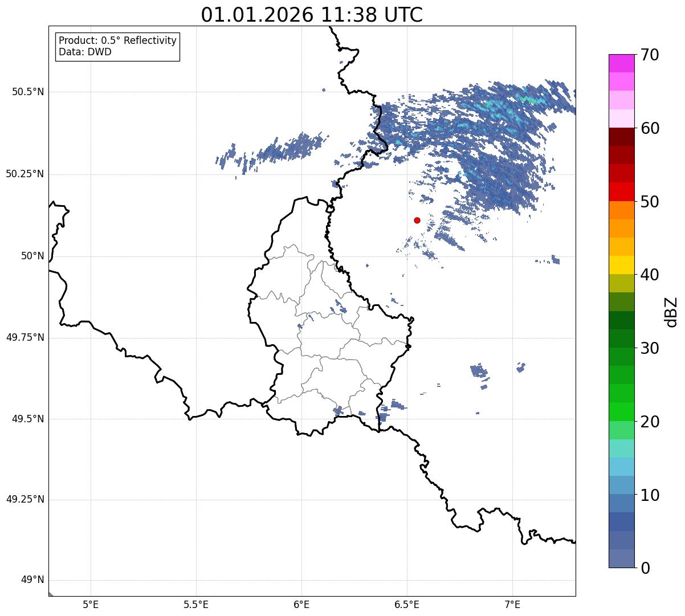Click the bright red colorbar swatch at 50

pyautogui.click(x=621, y=192)
